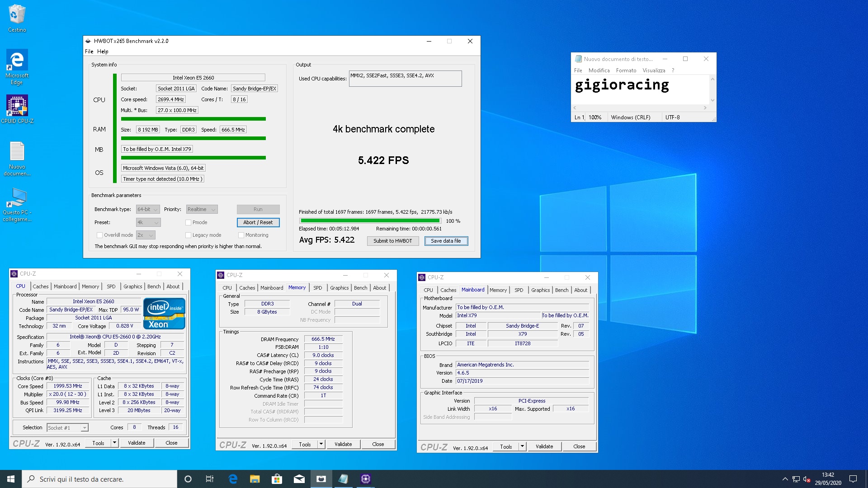Image resolution: width=868 pixels, height=488 pixels.
Task: Open the notification center icon
Action: [x=853, y=479]
